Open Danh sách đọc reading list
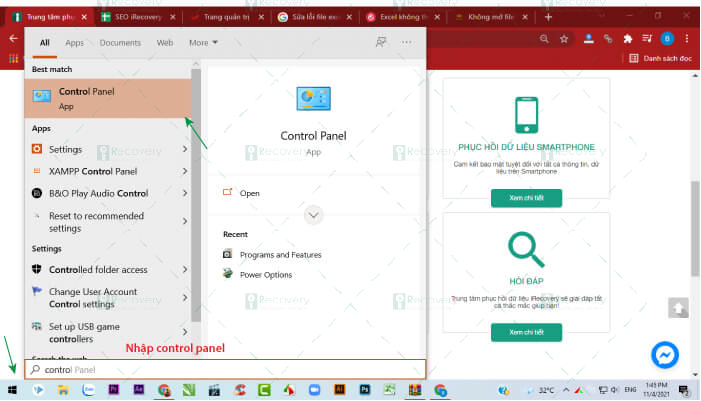Screen dimensions: 701x401 [x=660, y=58]
